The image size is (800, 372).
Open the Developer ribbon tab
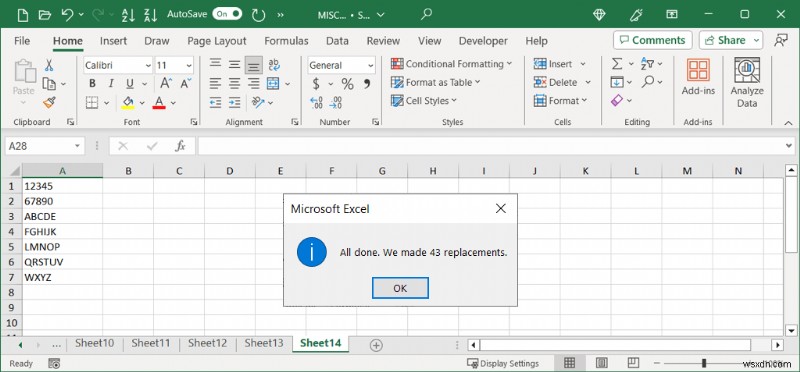pos(483,41)
